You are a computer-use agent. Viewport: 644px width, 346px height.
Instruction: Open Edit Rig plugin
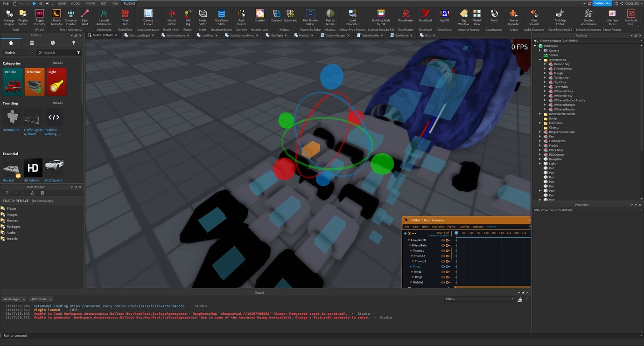coord(188,17)
